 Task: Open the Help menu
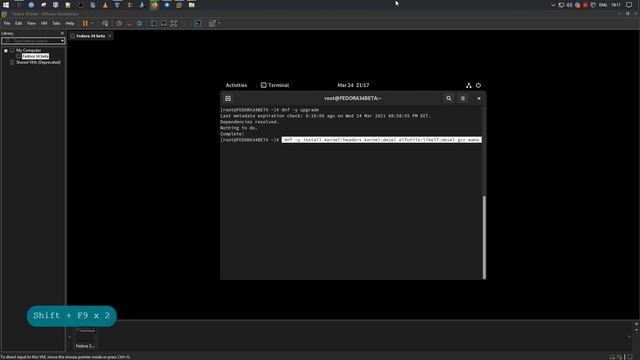point(70,24)
